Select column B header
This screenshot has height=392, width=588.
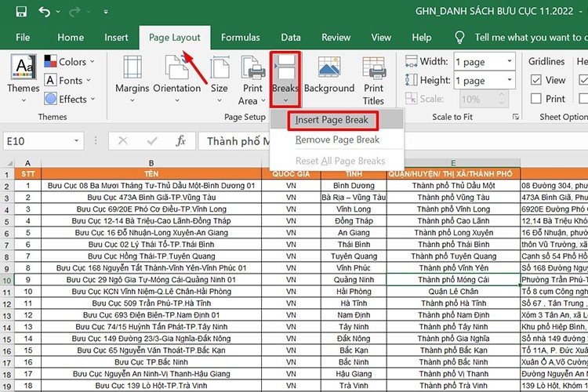[x=151, y=163]
